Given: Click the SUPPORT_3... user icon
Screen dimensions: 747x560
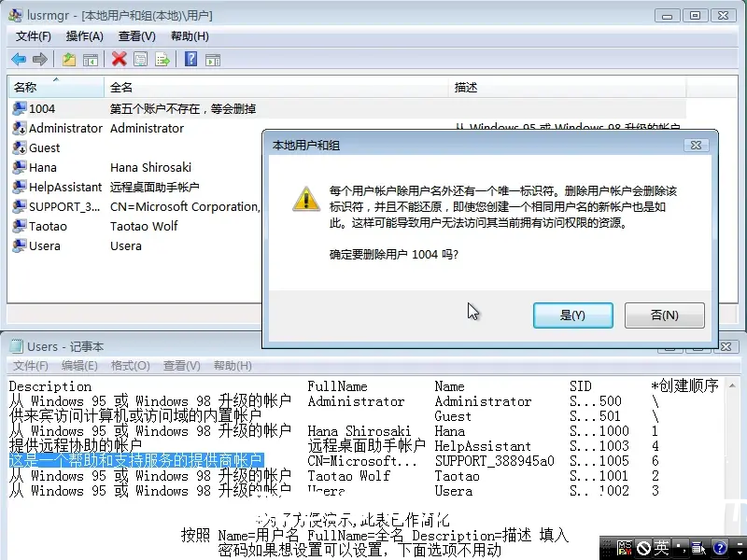Looking at the screenshot, I should (x=20, y=206).
